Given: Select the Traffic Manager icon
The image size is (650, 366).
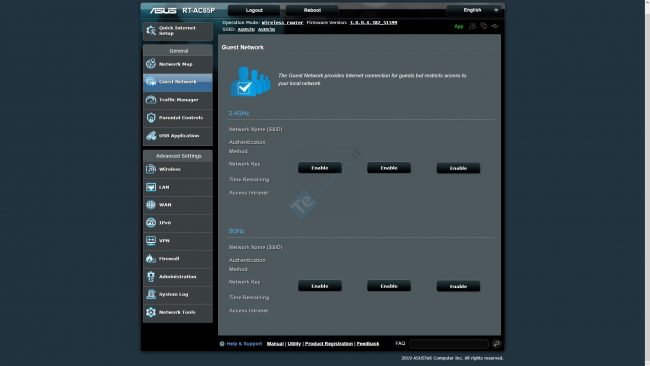Looking at the screenshot, I should coord(150,99).
